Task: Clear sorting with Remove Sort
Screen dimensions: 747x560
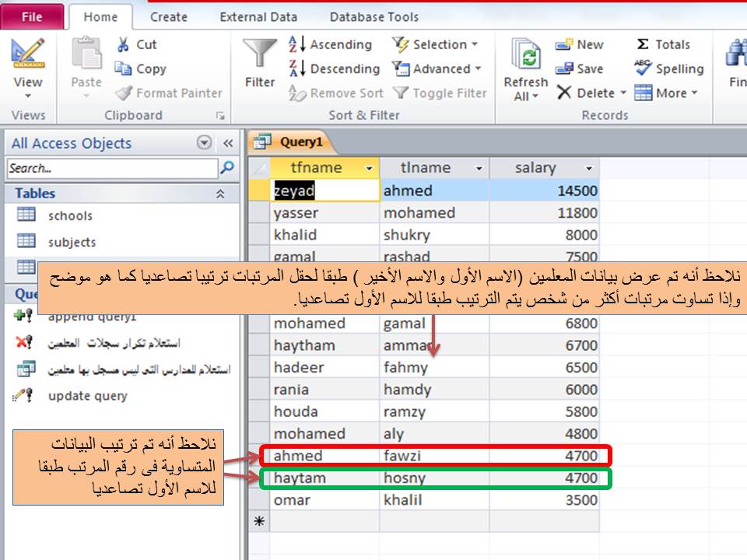Action: coord(343,93)
